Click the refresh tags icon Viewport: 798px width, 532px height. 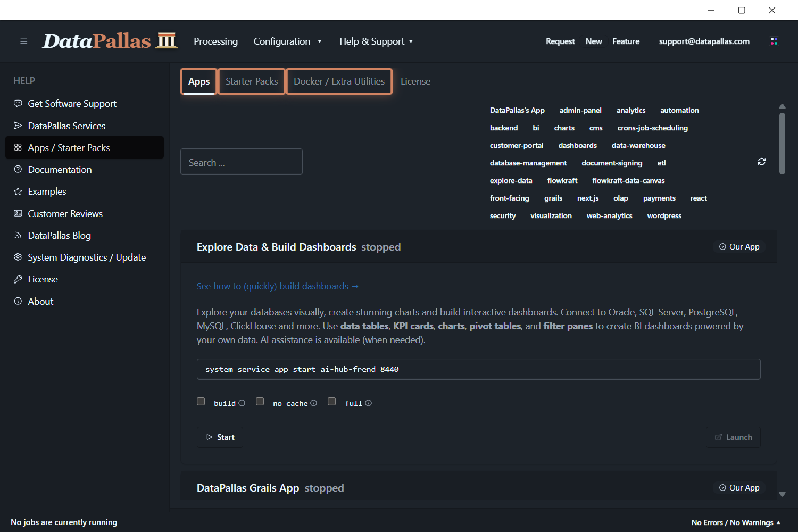pyautogui.click(x=761, y=162)
